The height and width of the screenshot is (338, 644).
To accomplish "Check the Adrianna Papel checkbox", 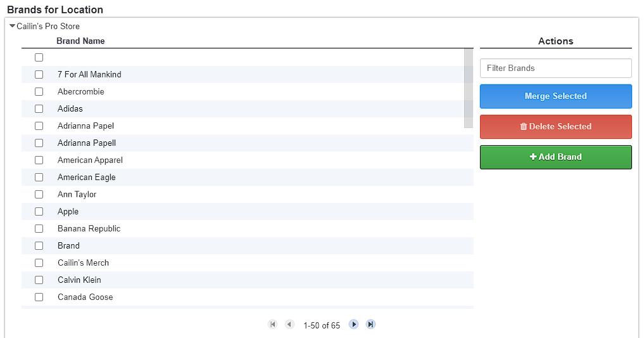I will pyautogui.click(x=39, y=126).
